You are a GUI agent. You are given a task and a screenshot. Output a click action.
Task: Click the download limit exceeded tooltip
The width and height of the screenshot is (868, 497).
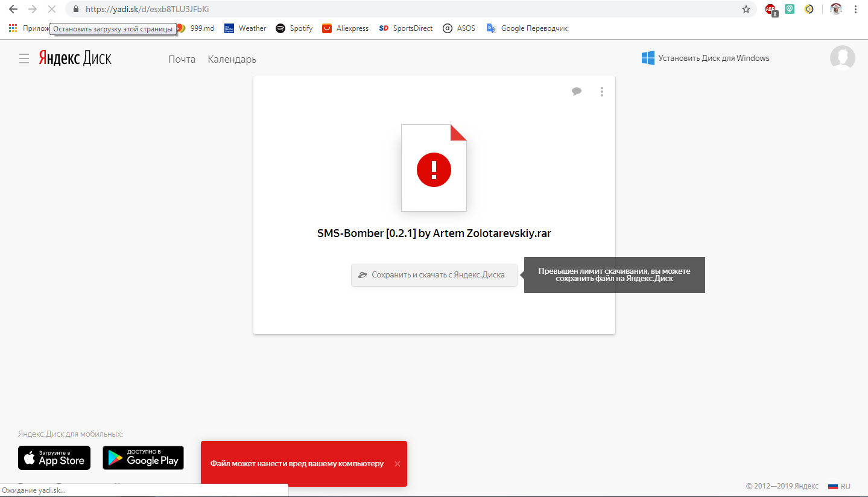click(614, 275)
